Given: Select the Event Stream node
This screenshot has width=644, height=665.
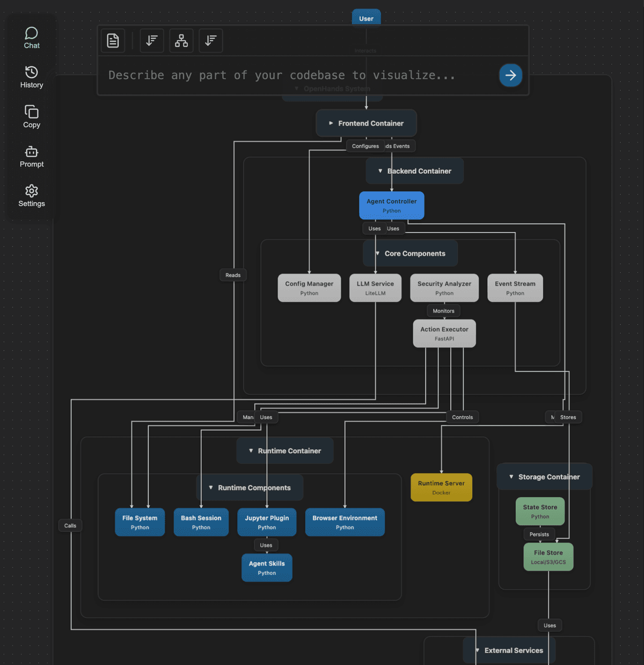Looking at the screenshot, I should 515,288.
